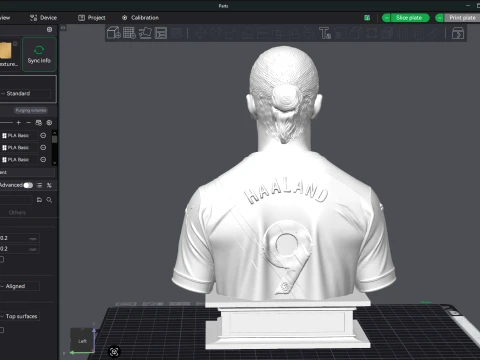
Task: Select the Scale gizmo tool
Action: 231,33
